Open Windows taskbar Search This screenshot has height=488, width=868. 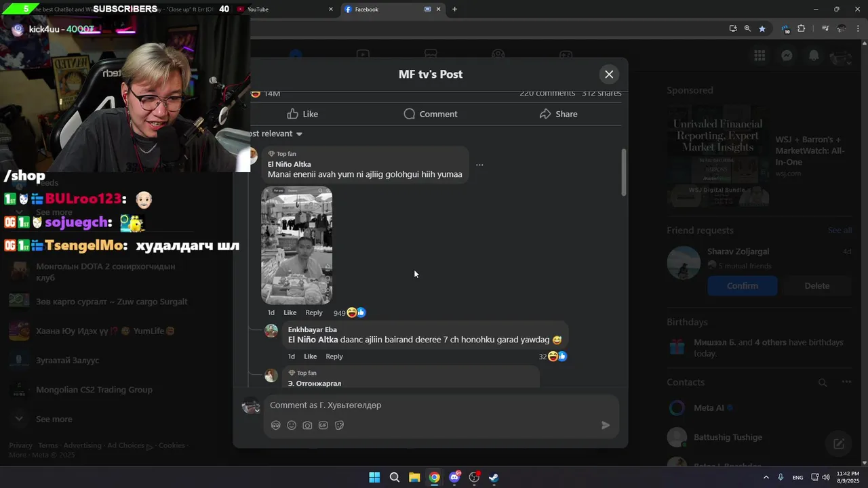pyautogui.click(x=394, y=477)
